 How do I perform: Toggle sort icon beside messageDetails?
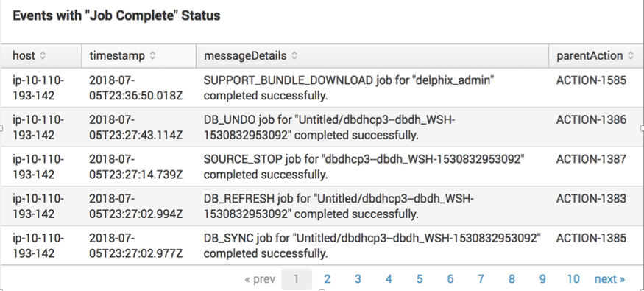[x=294, y=55]
